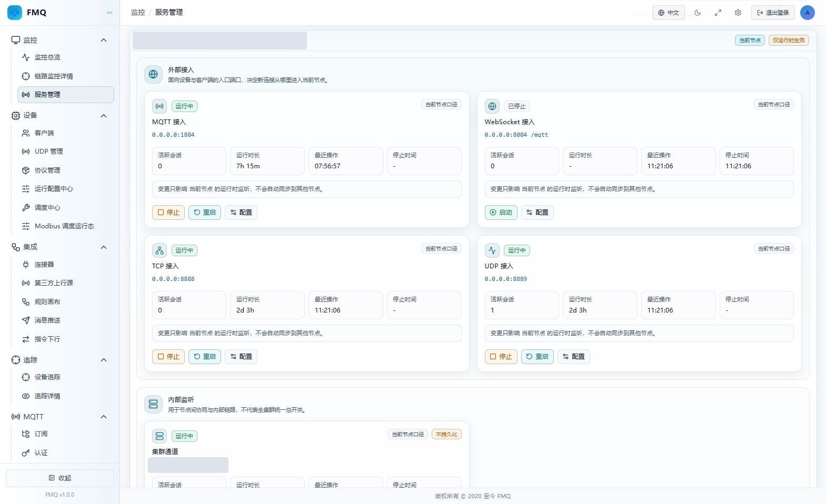Go to 设备追踪 menu item
The width and height of the screenshot is (826, 504).
pyautogui.click(x=66, y=377)
